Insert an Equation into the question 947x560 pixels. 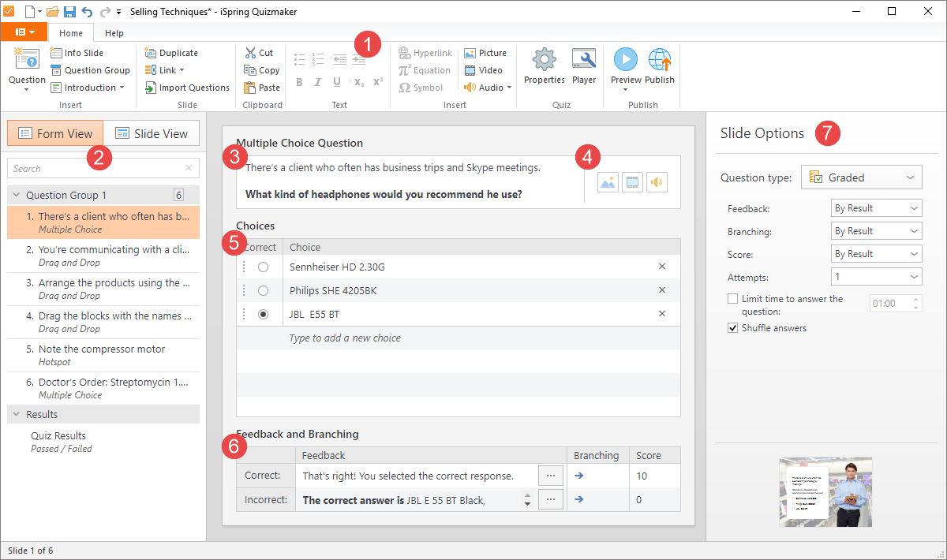(x=425, y=69)
